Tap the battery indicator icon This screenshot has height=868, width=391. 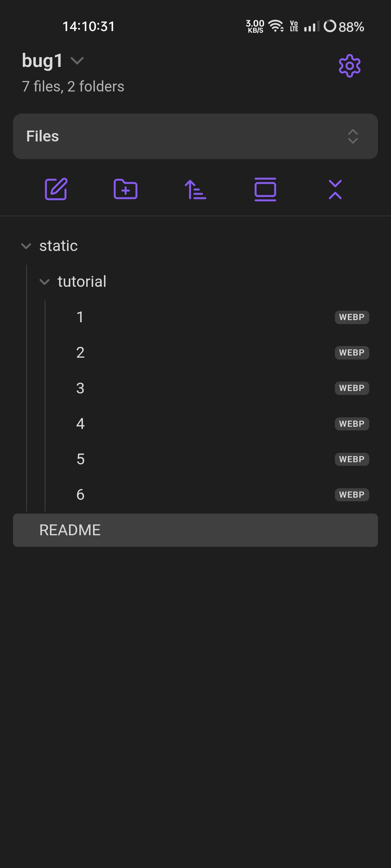(x=330, y=26)
